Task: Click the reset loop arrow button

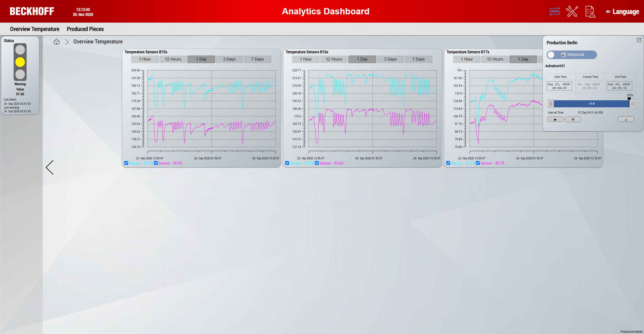Action: click(626, 119)
